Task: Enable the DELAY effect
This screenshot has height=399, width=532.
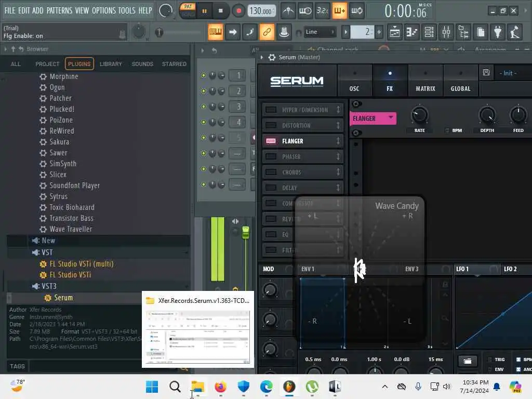Action: pyautogui.click(x=271, y=188)
